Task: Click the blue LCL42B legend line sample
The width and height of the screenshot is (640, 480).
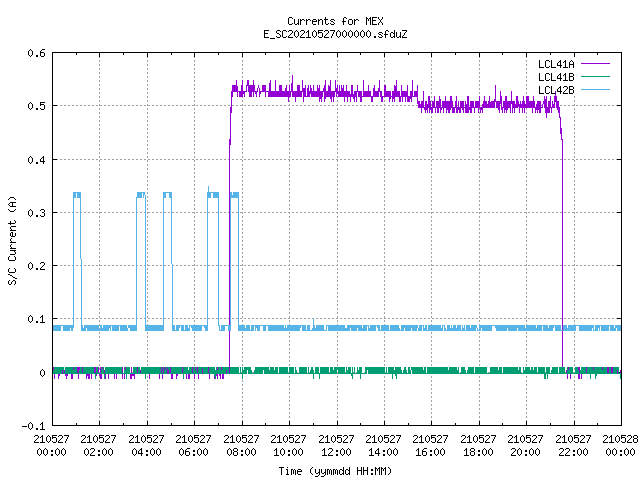Action: pyautogui.click(x=595, y=89)
